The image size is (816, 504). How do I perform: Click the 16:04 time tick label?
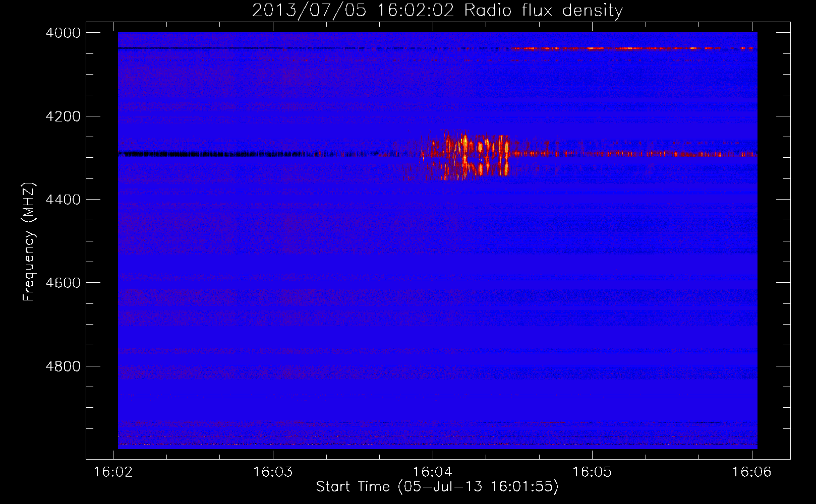pyautogui.click(x=433, y=472)
